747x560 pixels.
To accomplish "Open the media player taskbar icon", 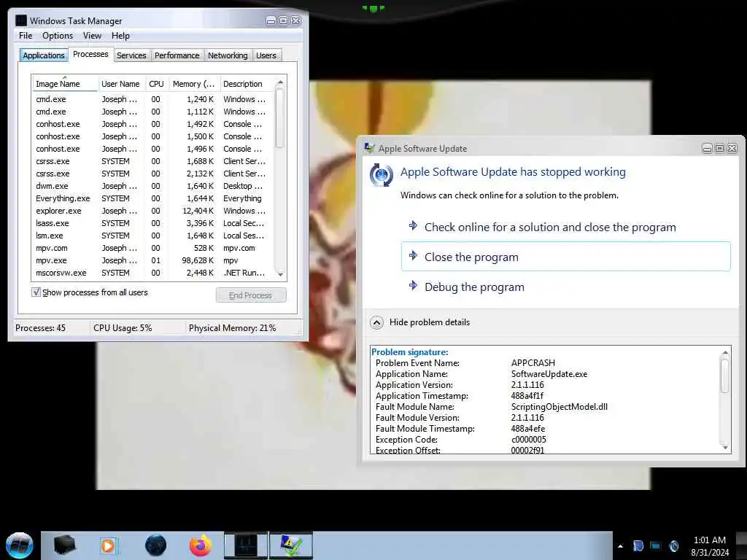I will pos(109,545).
